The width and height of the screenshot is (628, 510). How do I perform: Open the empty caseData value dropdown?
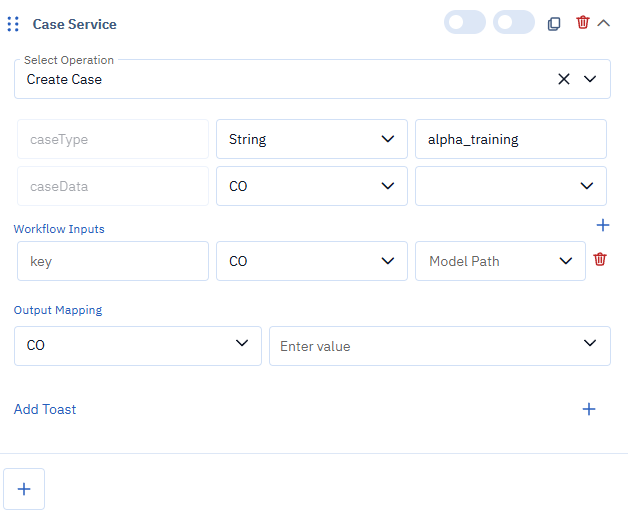pyautogui.click(x=510, y=186)
